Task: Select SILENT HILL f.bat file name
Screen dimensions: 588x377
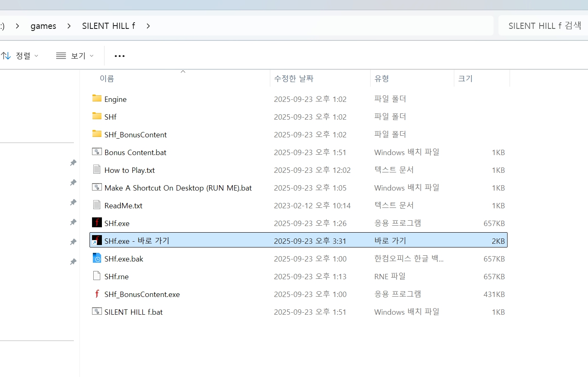Action: coord(133,312)
